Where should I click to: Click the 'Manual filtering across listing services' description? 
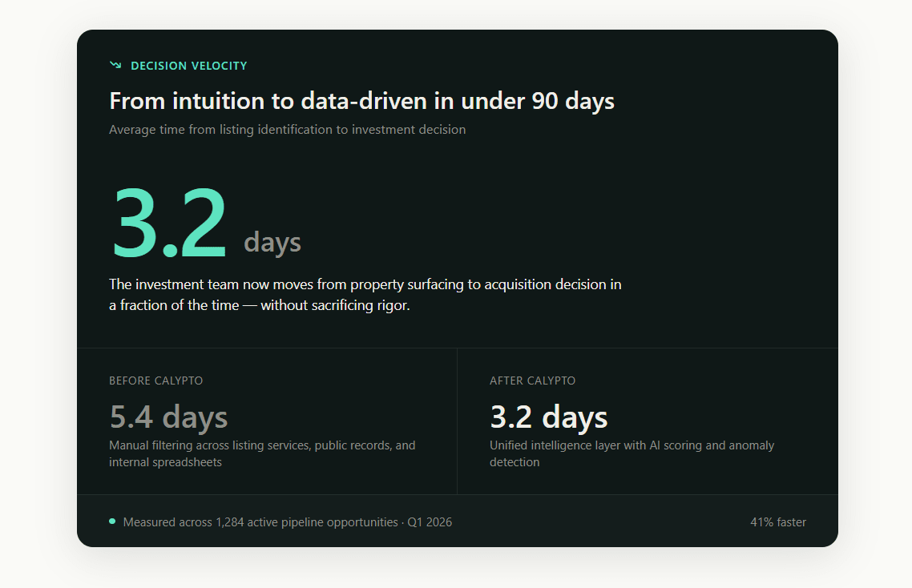(262, 453)
